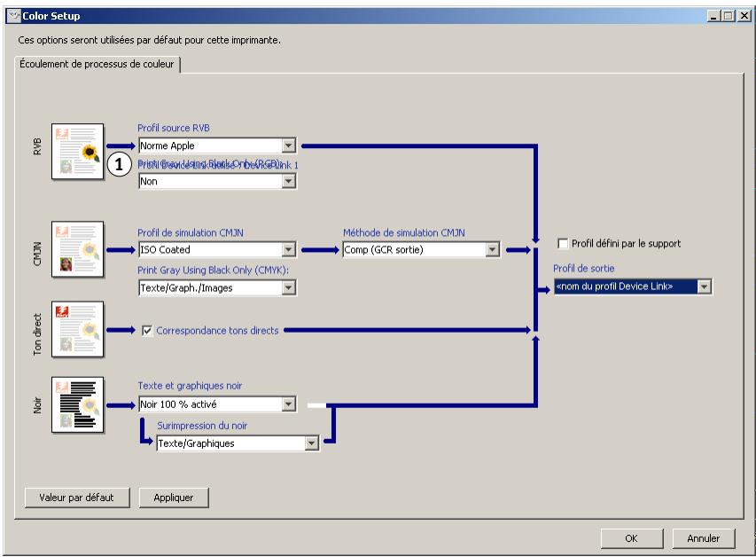
Task: Enable Profil défini par le support
Action: pyautogui.click(x=562, y=243)
